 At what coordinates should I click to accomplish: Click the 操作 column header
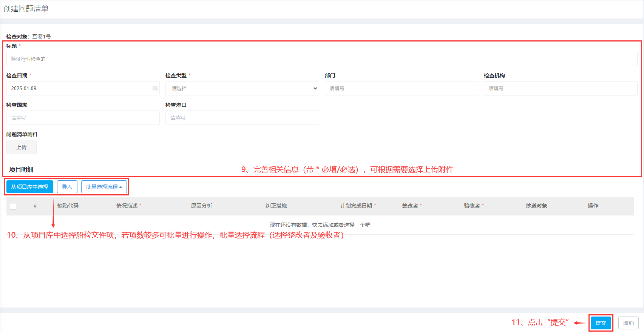click(x=593, y=206)
